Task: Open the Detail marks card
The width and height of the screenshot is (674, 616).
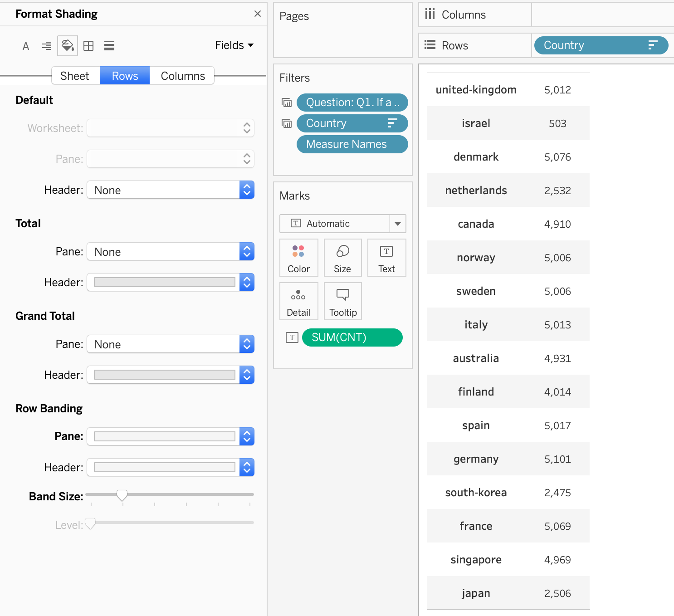Action: tap(298, 301)
